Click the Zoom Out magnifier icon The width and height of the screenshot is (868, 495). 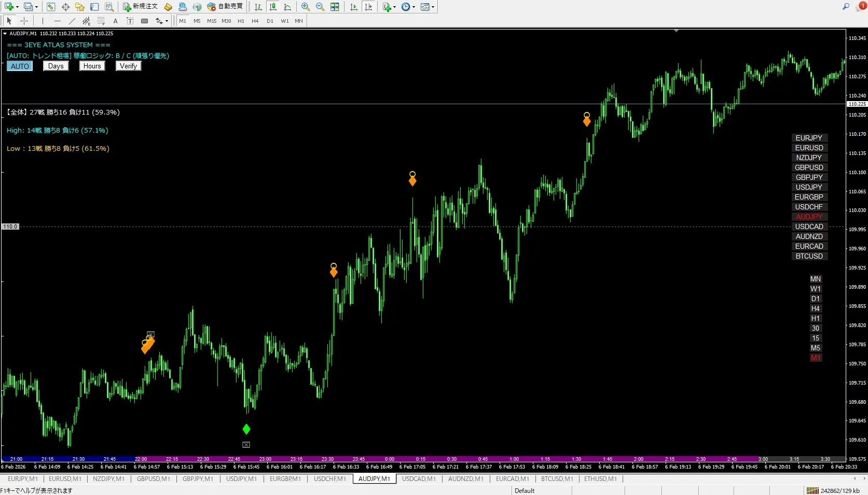pyautogui.click(x=320, y=7)
